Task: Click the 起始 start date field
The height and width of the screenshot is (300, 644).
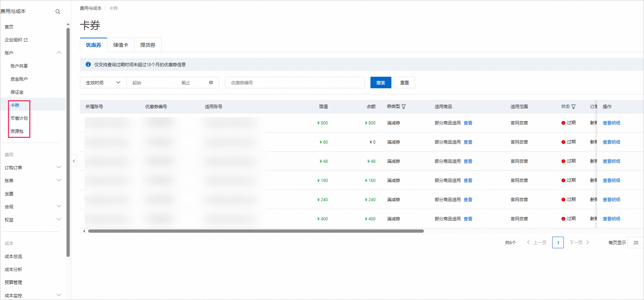Action: click(150, 83)
